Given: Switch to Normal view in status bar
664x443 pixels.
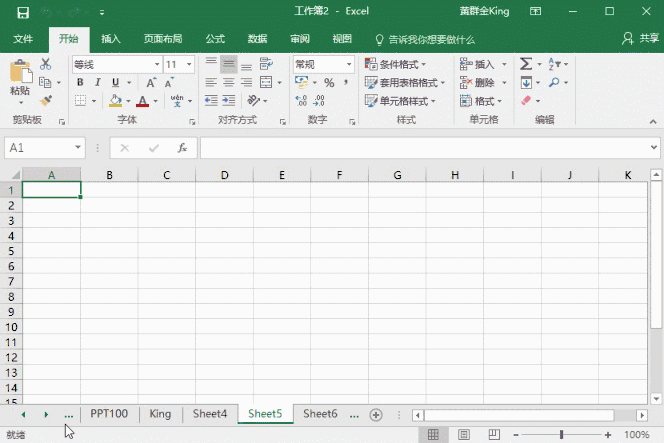Looking at the screenshot, I should 433,435.
